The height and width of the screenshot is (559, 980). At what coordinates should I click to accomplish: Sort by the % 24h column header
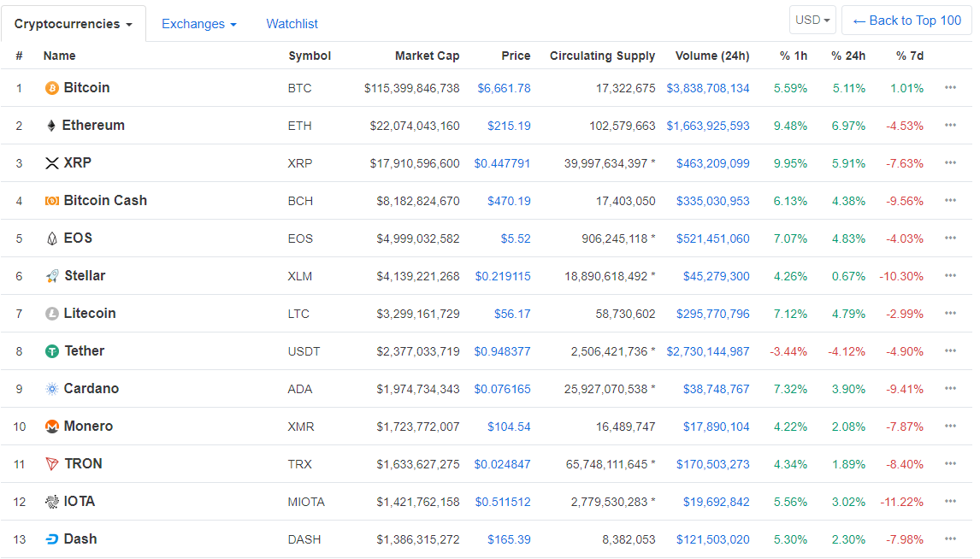(847, 56)
